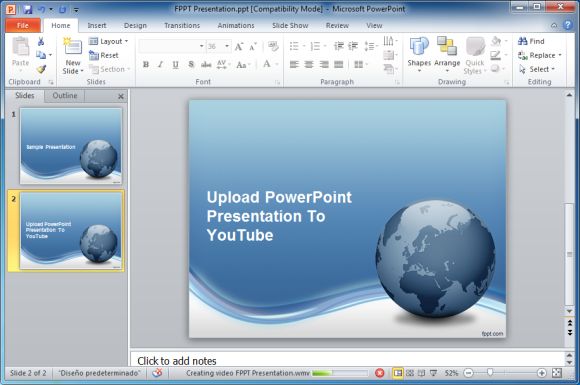This screenshot has width=580, height=385.
Task: Justify the text
Action: (338, 65)
